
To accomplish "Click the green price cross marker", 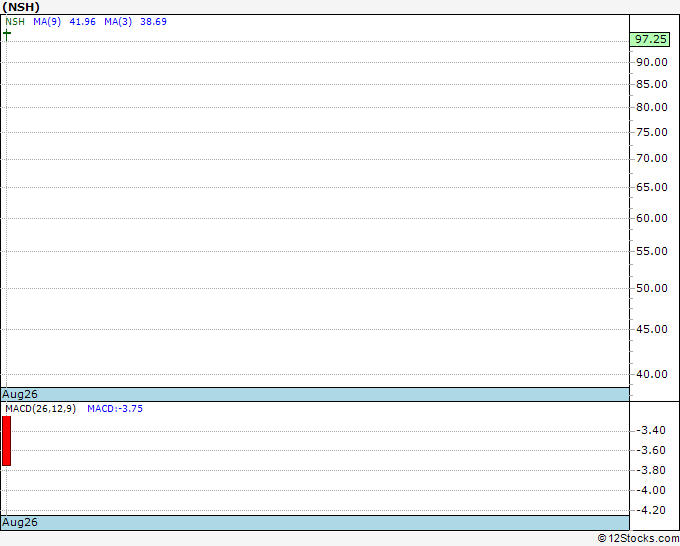I will [7, 34].
